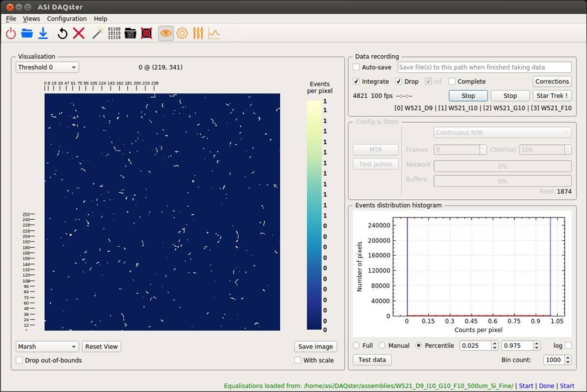Toggle the Drop checkbox
The width and height of the screenshot is (587, 392).
point(399,82)
